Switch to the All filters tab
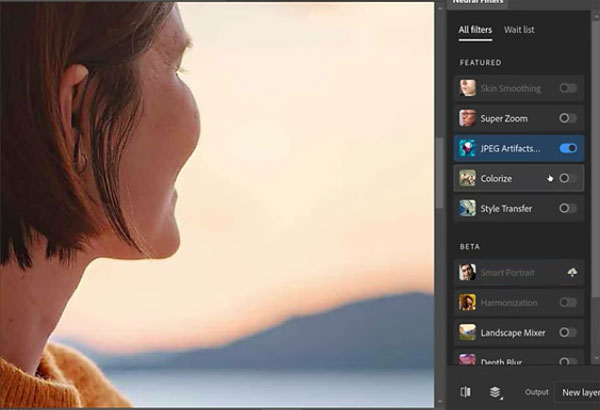The height and width of the screenshot is (410, 600). point(475,30)
